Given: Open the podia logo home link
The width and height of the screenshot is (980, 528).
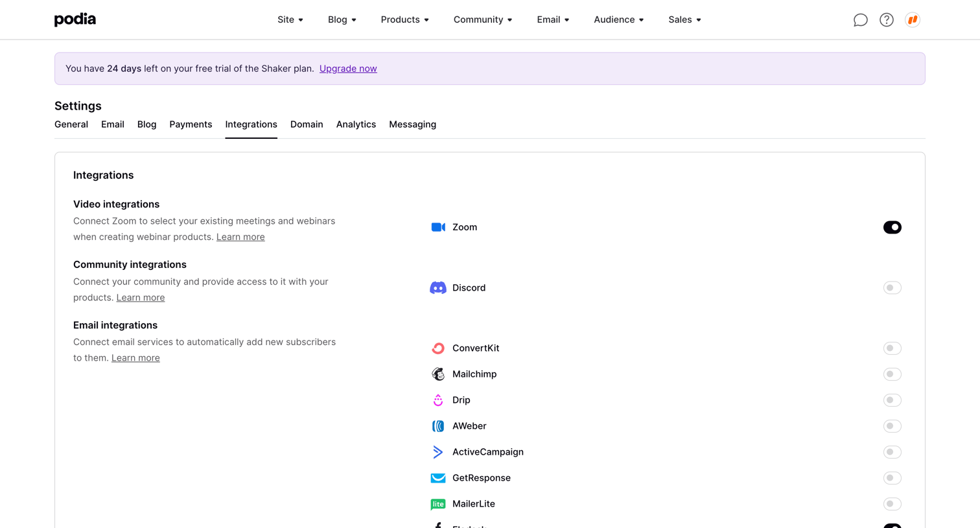Looking at the screenshot, I should tap(75, 19).
